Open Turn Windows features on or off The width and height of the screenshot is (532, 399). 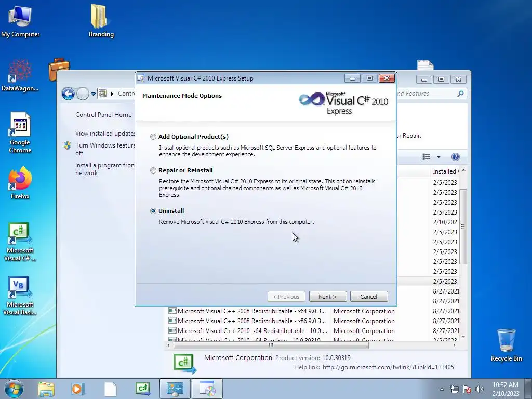(x=105, y=149)
